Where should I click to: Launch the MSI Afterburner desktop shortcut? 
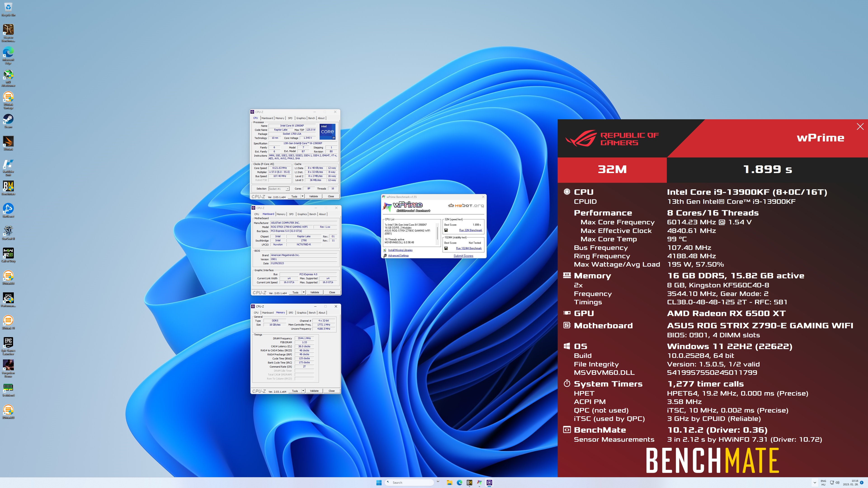point(8,78)
